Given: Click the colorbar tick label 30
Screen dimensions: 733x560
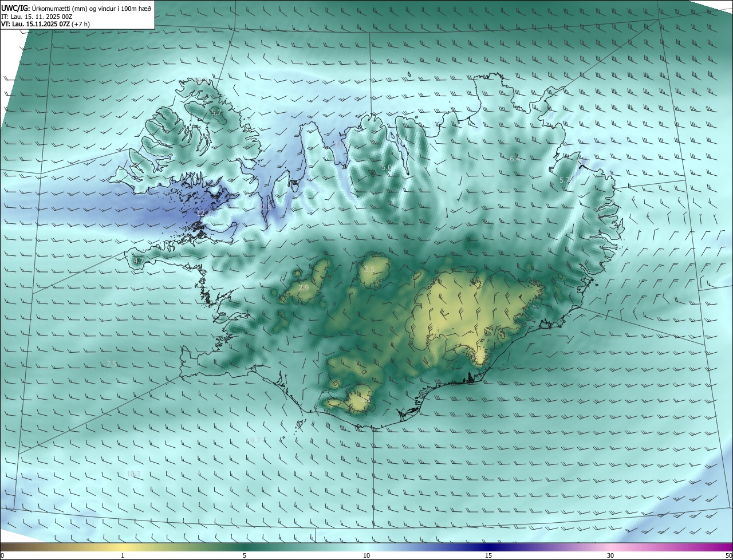Looking at the screenshot, I should pos(610,555).
